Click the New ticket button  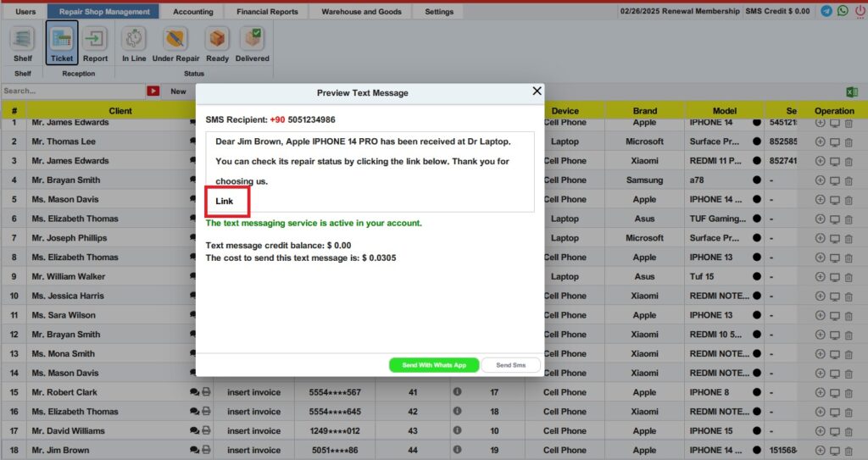click(178, 91)
